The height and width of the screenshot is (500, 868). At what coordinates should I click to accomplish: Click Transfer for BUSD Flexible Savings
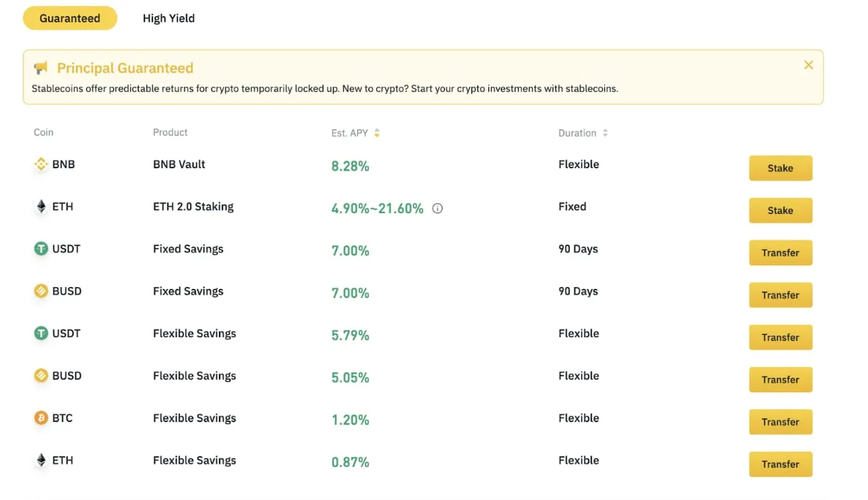point(780,379)
